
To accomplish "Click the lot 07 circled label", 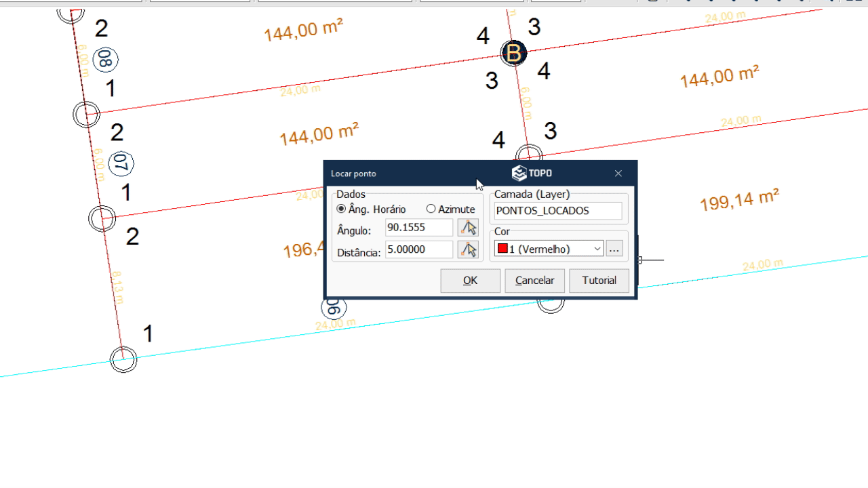I will pos(121,163).
